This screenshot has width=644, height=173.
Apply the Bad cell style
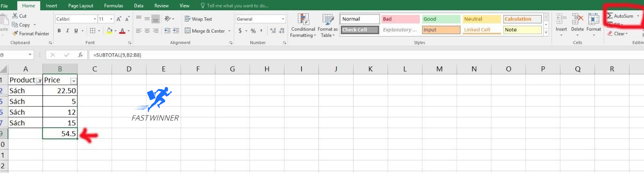400,19
